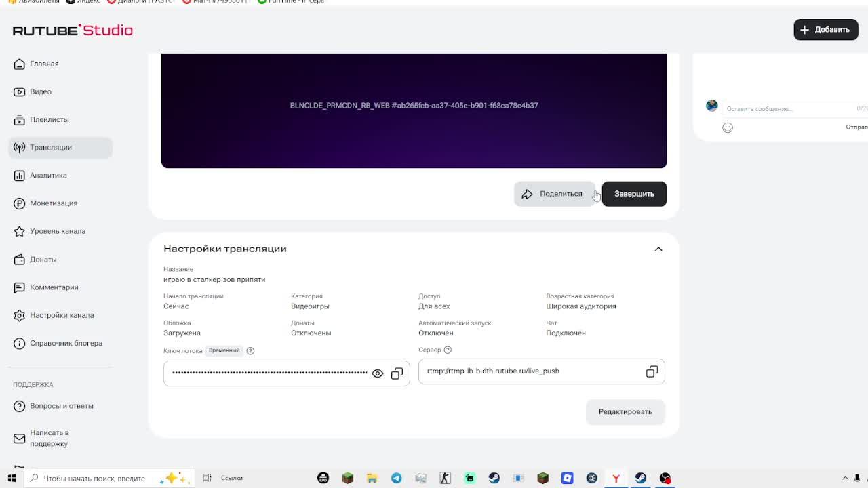Click Монетизация ruble icon

click(x=19, y=203)
